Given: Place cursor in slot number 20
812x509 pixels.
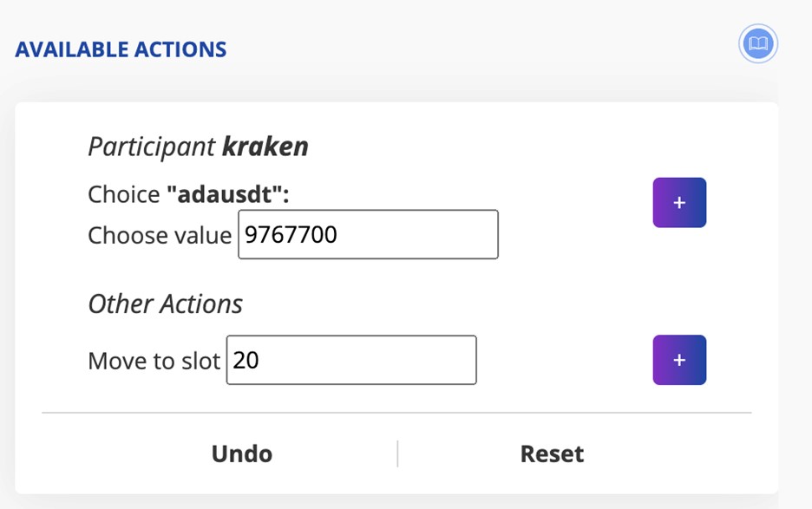Looking at the screenshot, I should pyautogui.click(x=246, y=360).
